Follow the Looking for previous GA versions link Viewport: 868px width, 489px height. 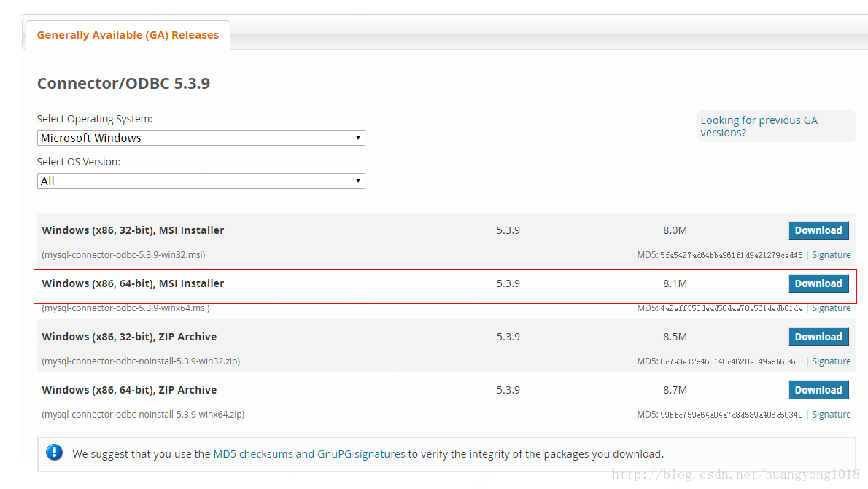[759, 126]
